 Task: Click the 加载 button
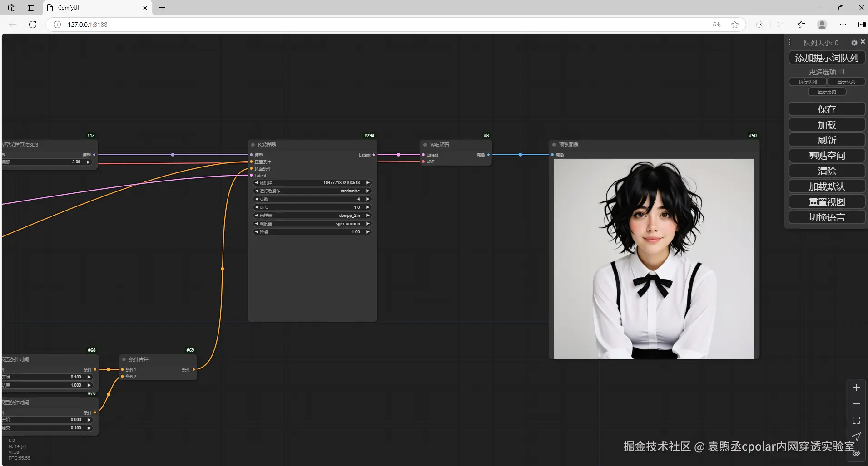coord(827,125)
